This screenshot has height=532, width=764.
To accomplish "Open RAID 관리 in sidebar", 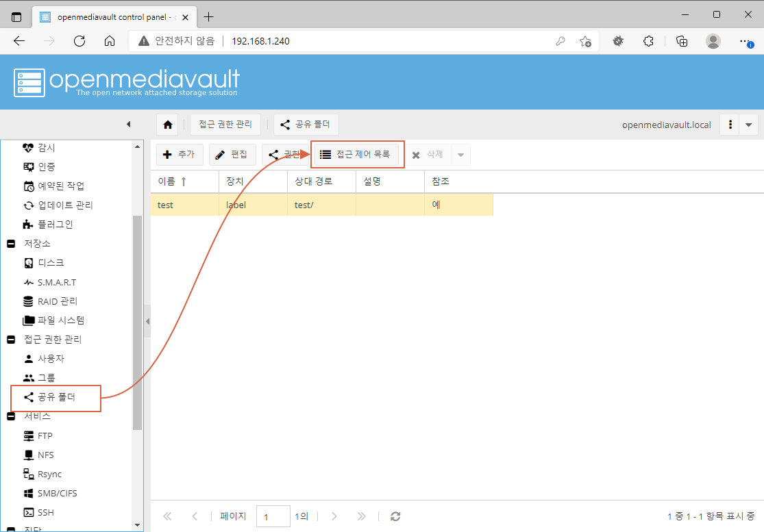I will pyautogui.click(x=50, y=301).
